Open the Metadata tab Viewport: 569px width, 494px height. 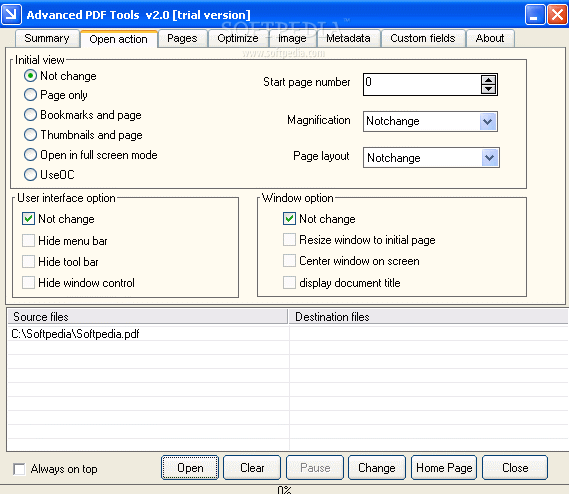tap(348, 38)
